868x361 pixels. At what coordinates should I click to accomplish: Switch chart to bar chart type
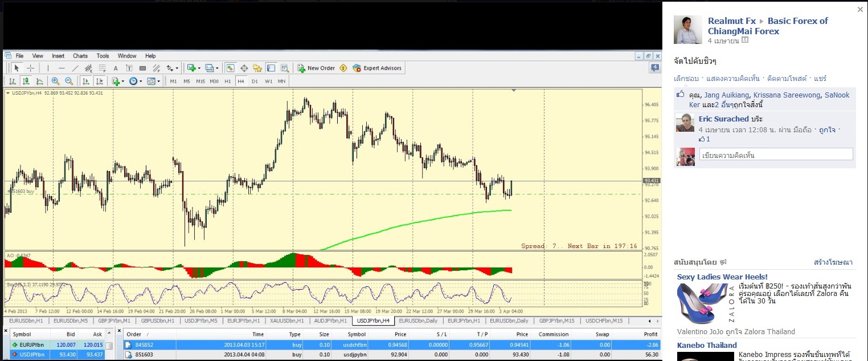click(x=12, y=81)
